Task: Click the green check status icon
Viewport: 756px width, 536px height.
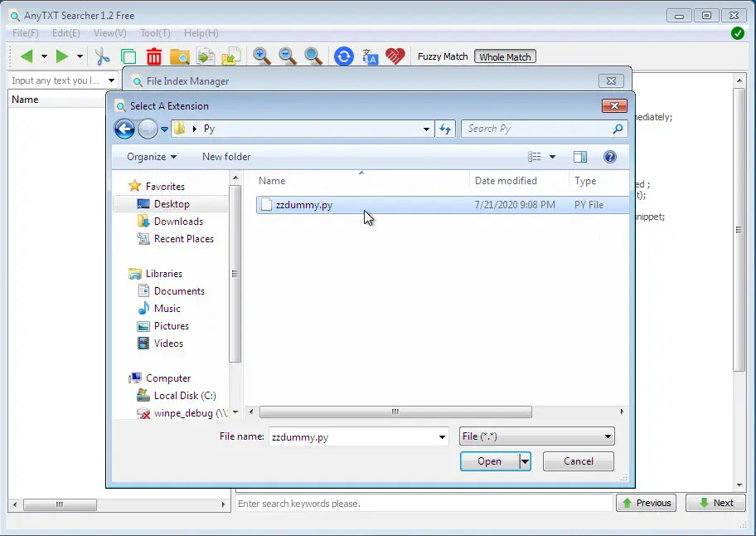Action: coord(737,33)
